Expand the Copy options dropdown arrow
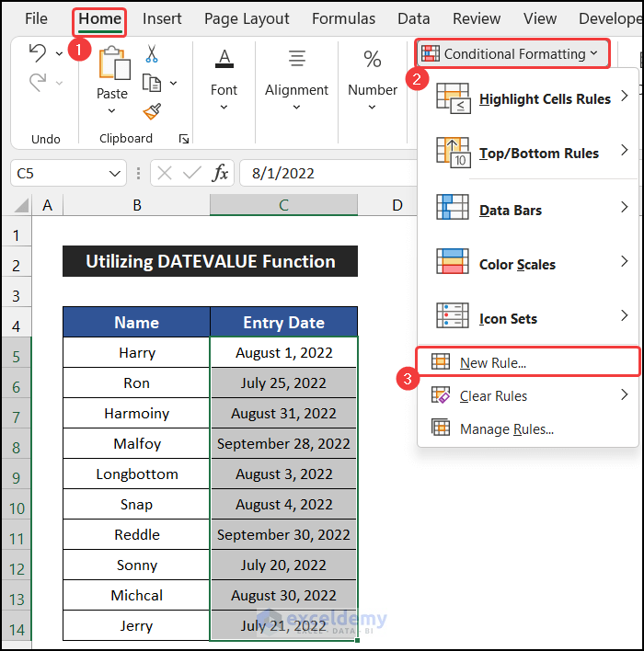The image size is (644, 651). click(x=173, y=83)
